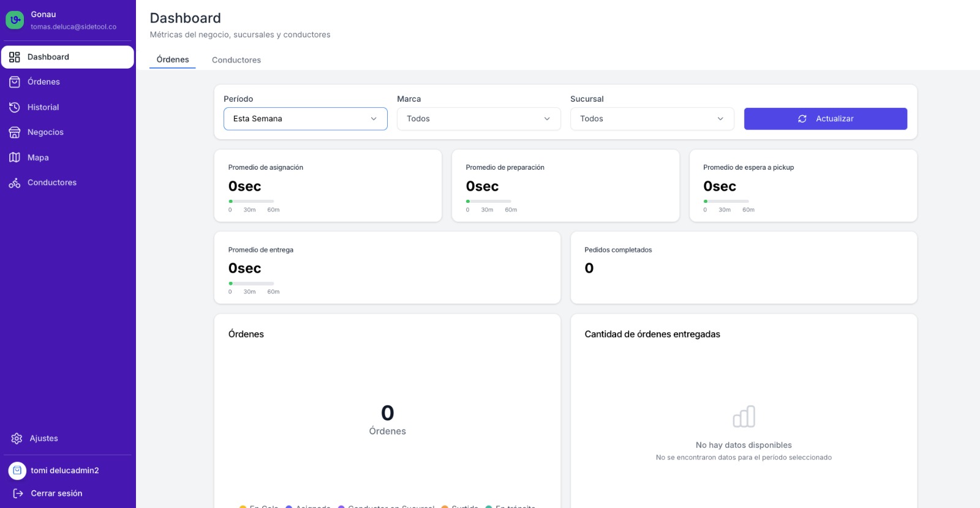Screen dimensions: 980x508
Task: Click the 60m scale label under Promedio de entrega
Action: [273, 292]
